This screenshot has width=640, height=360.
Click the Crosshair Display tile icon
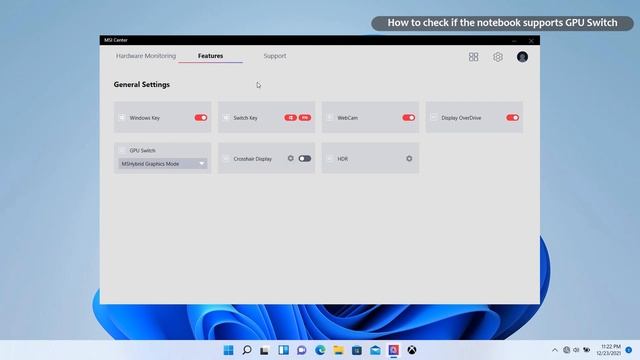226,158
